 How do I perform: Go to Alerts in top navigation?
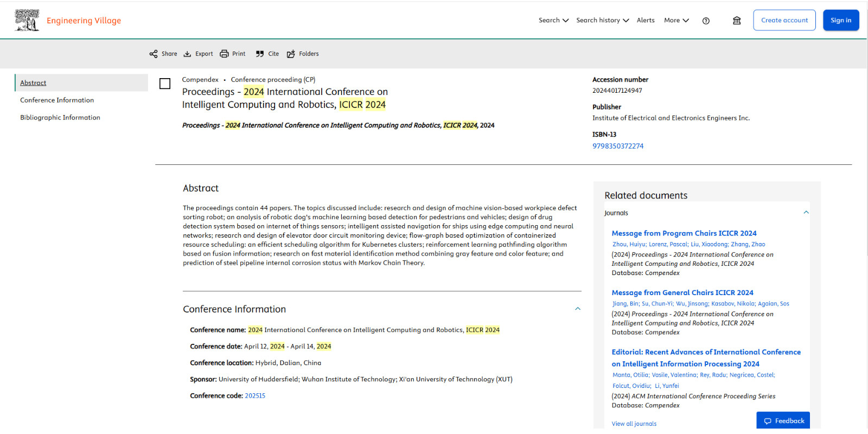(646, 20)
